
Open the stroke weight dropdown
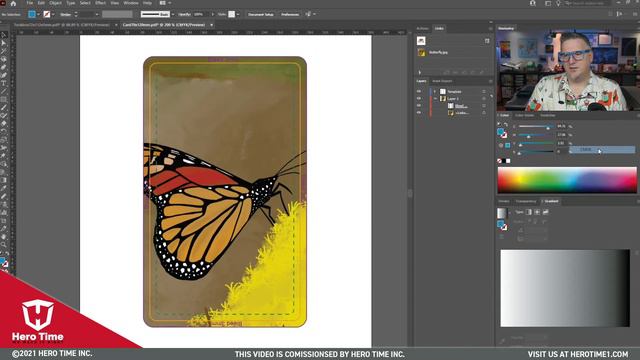point(97,14)
